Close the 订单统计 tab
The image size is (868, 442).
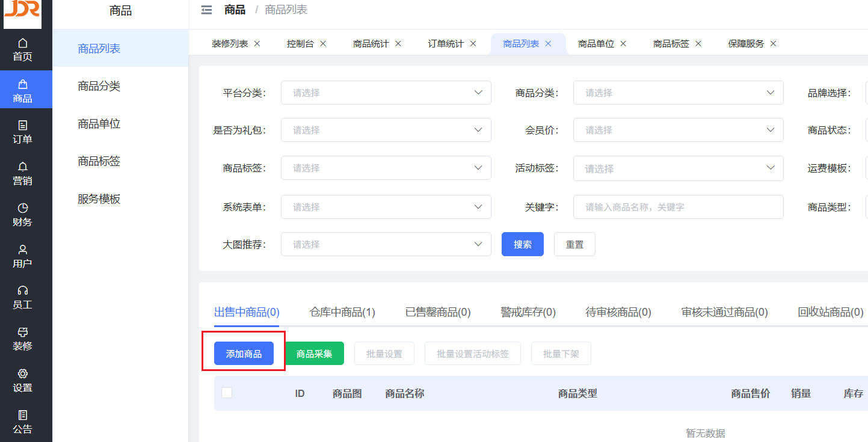473,44
